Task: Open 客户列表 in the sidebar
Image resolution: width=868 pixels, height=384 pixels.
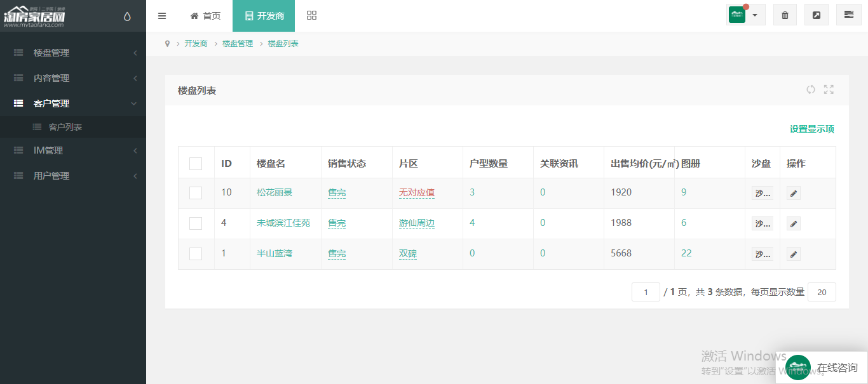Action: pos(65,127)
